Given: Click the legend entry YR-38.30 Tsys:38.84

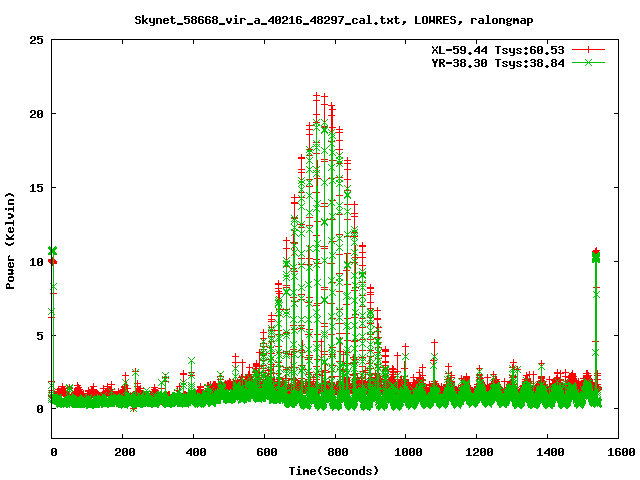Looking at the screenshot, I should click(x=498, y=63).
